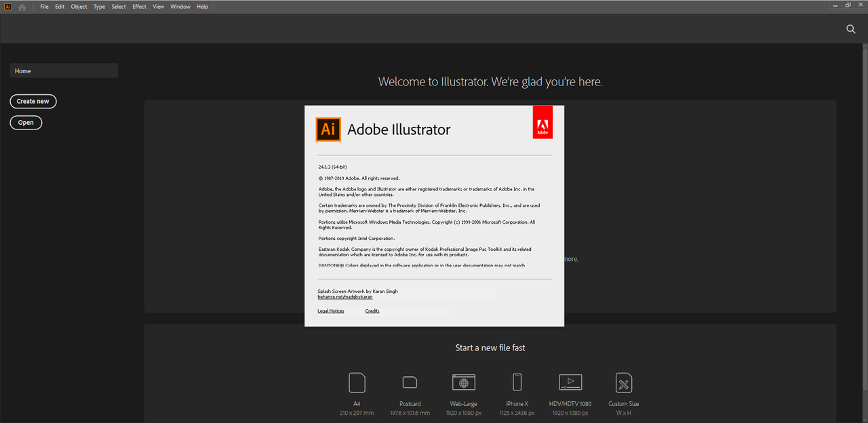This screenshot has height=423, width=868.
Task: Click the Ai logo in About dialog
Action: click(328, 129)
